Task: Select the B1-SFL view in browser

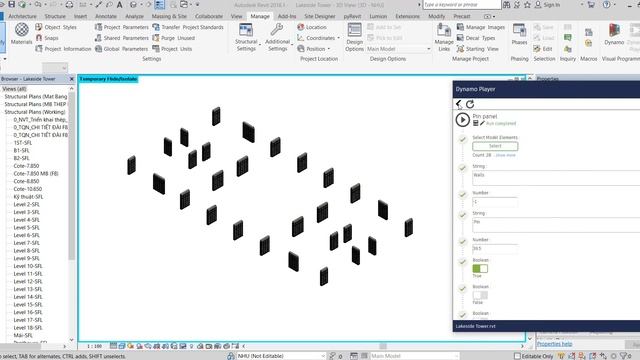Action: click(x=21, y=150)
